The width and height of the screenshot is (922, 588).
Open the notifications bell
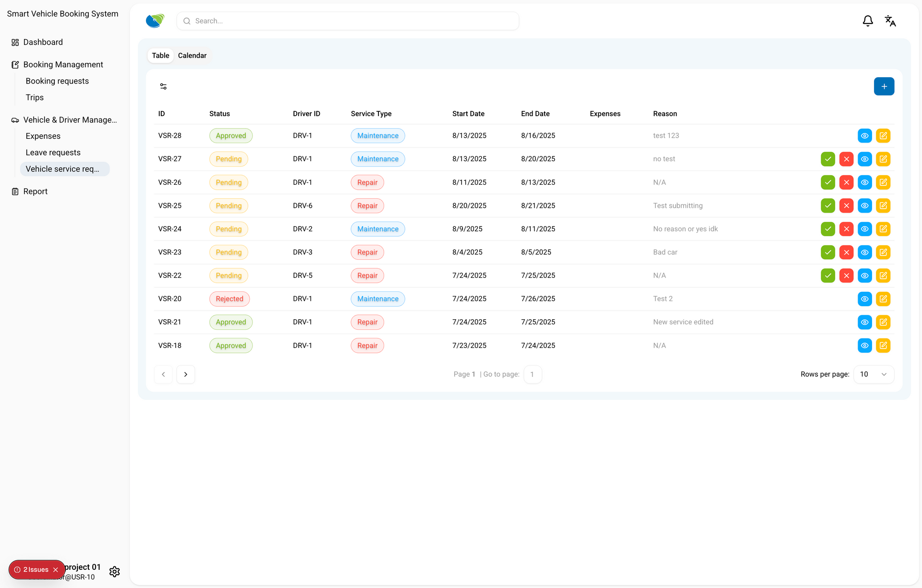[x=867, y=21]
